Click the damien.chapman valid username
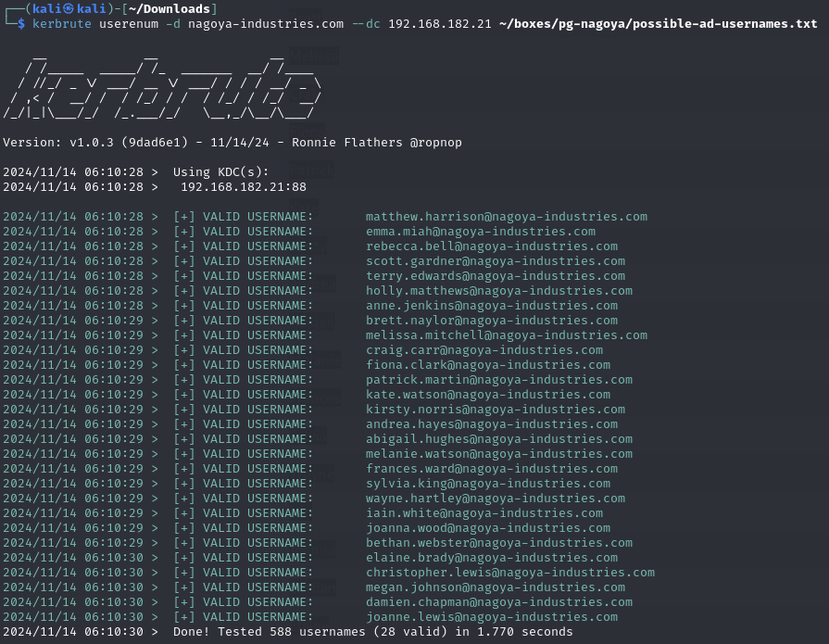 coord(498,601)
